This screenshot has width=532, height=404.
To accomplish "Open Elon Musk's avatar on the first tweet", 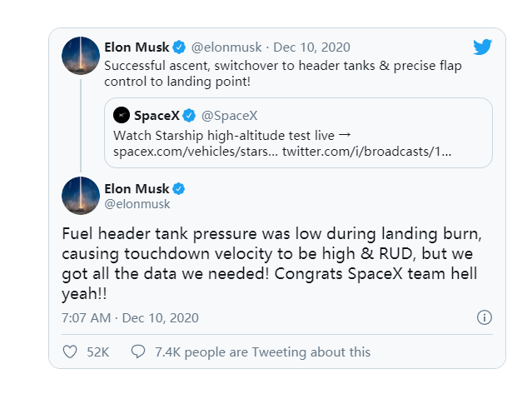I will (81, 56).
